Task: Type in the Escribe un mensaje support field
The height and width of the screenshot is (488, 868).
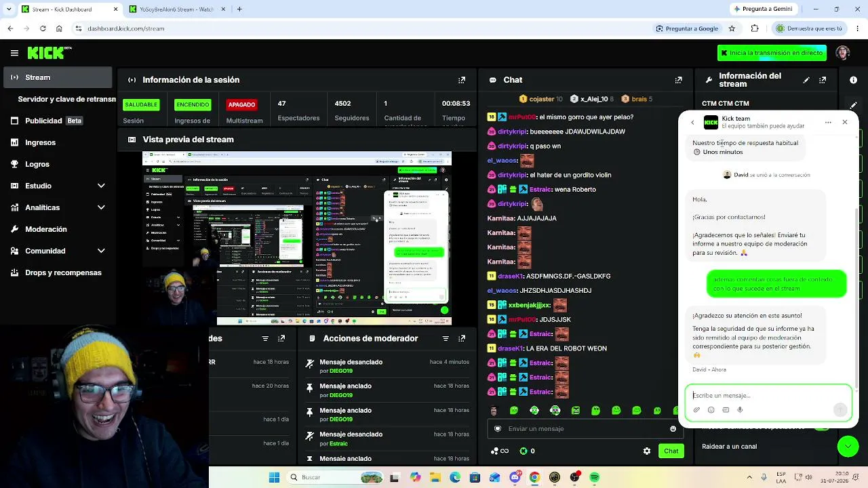Action: click(x=768, y=396)
